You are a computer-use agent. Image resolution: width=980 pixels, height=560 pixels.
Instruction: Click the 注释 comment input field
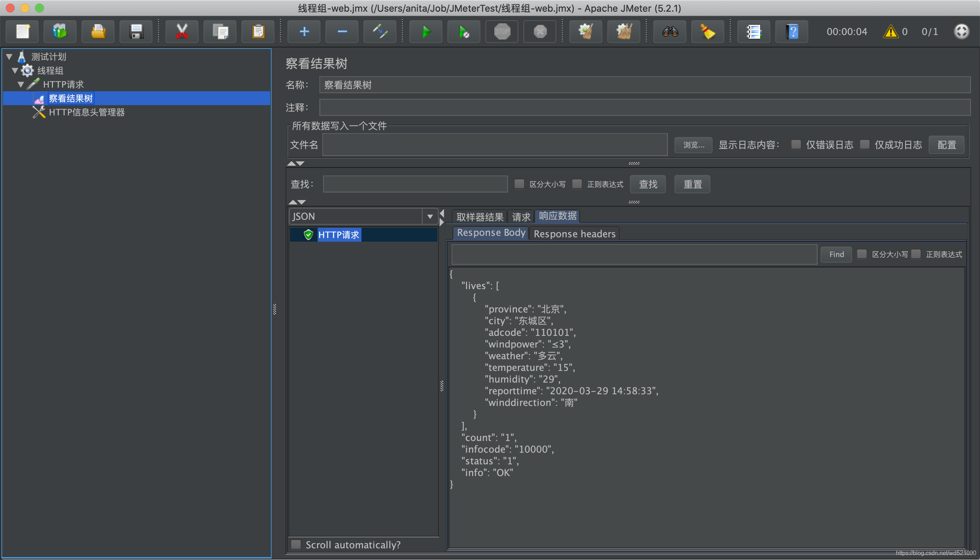[644, 107]
